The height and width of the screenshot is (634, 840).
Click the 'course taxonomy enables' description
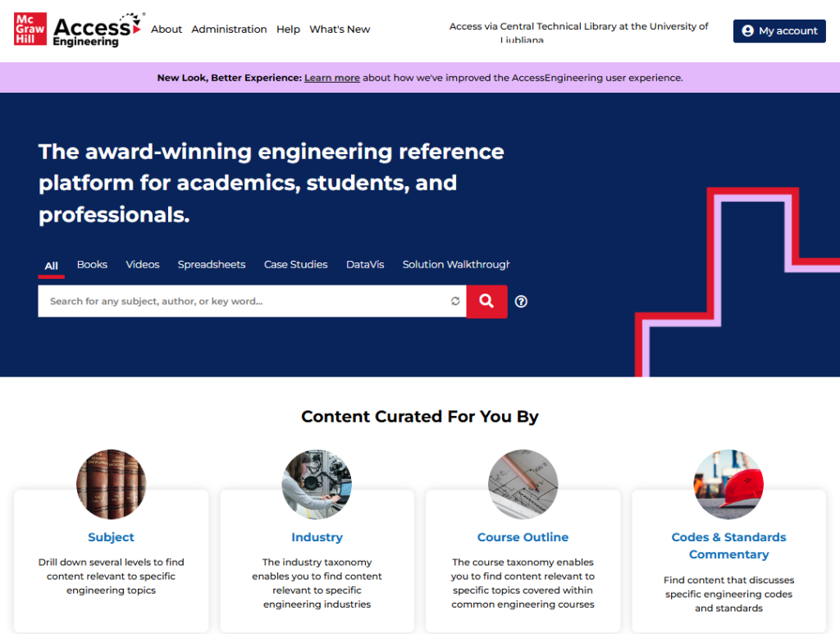coord(523,583)
